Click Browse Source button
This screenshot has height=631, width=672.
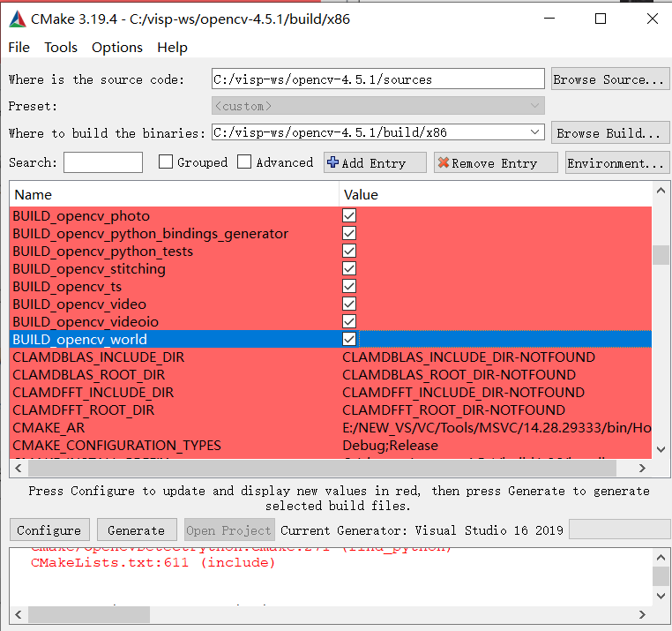(610, 79)
